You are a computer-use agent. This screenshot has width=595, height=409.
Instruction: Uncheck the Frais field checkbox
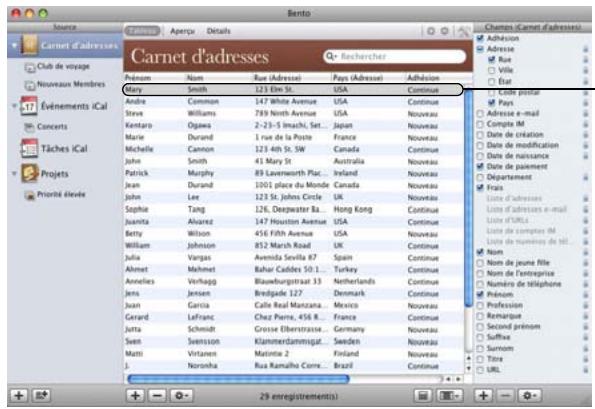click(480, 187)
